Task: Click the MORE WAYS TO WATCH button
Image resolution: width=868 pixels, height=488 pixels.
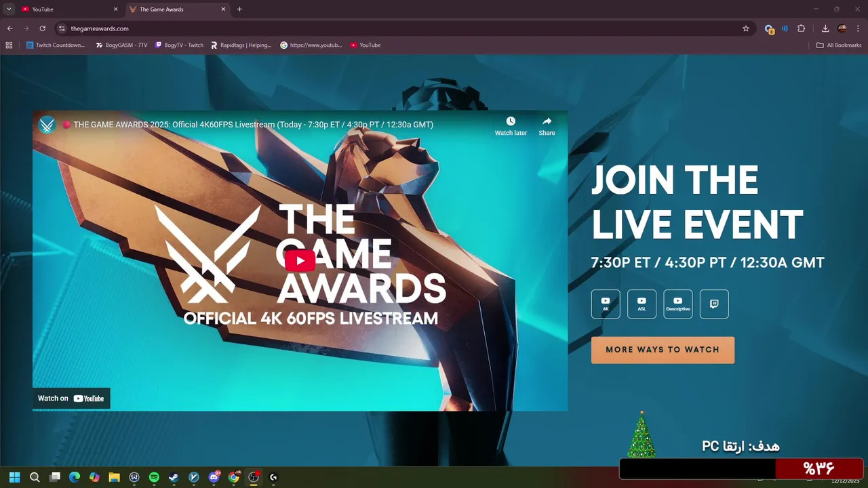Action: click(x=663, y=350)
